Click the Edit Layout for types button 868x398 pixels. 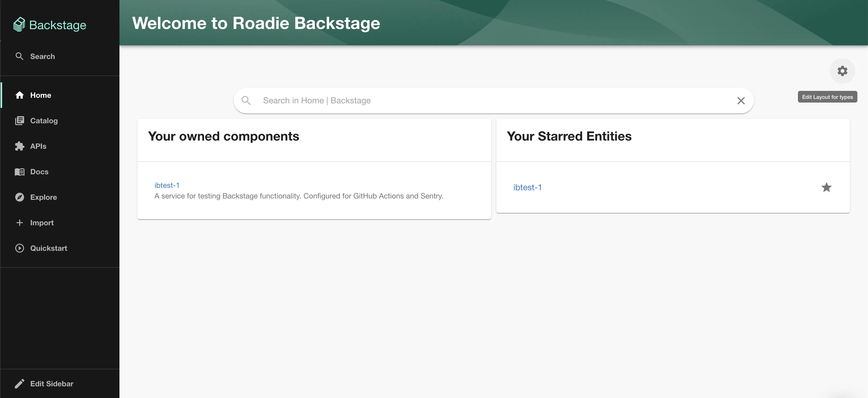(827, 97)
